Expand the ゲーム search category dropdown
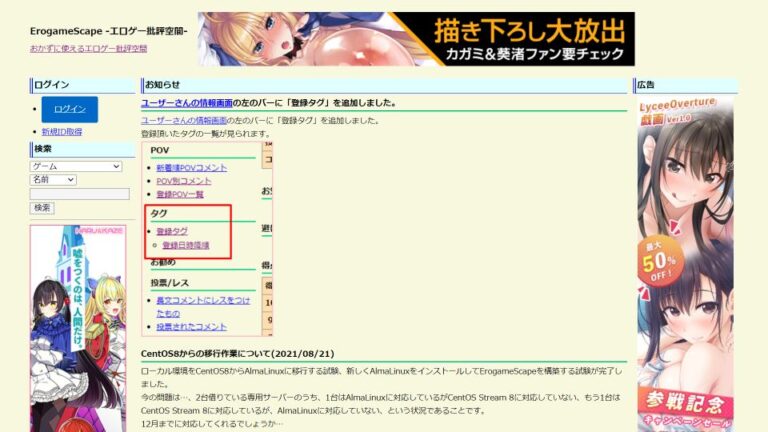The image size is (768, 432). [76, 166]
